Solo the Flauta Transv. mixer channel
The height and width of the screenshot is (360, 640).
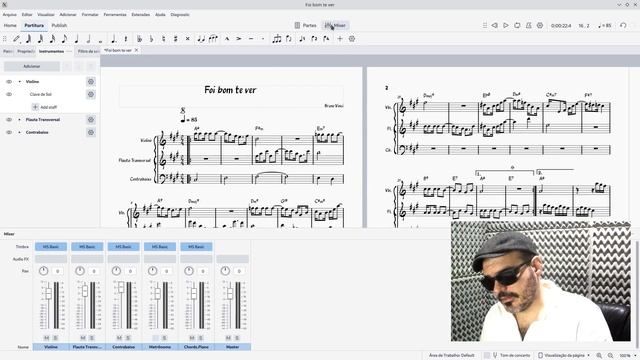point(91,338)
